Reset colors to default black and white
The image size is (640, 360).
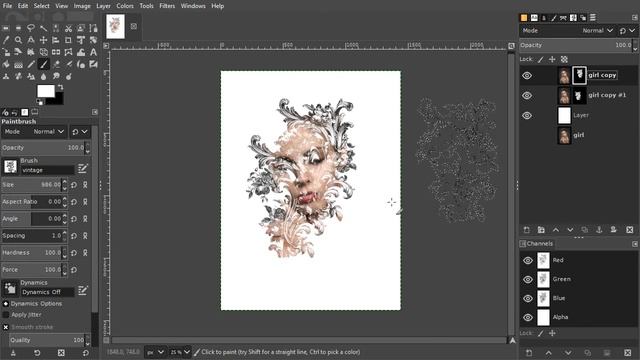coord(40,102)
